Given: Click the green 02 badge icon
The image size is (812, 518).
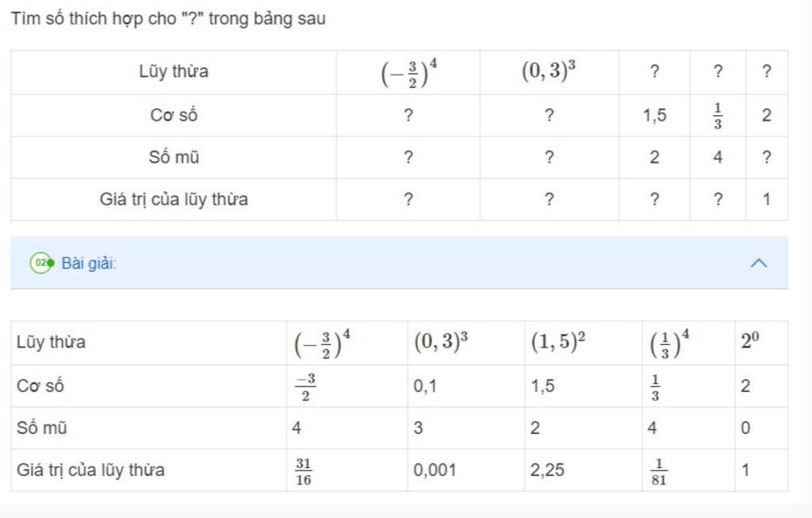Looking at the screenshot, I should coord(41,263).
